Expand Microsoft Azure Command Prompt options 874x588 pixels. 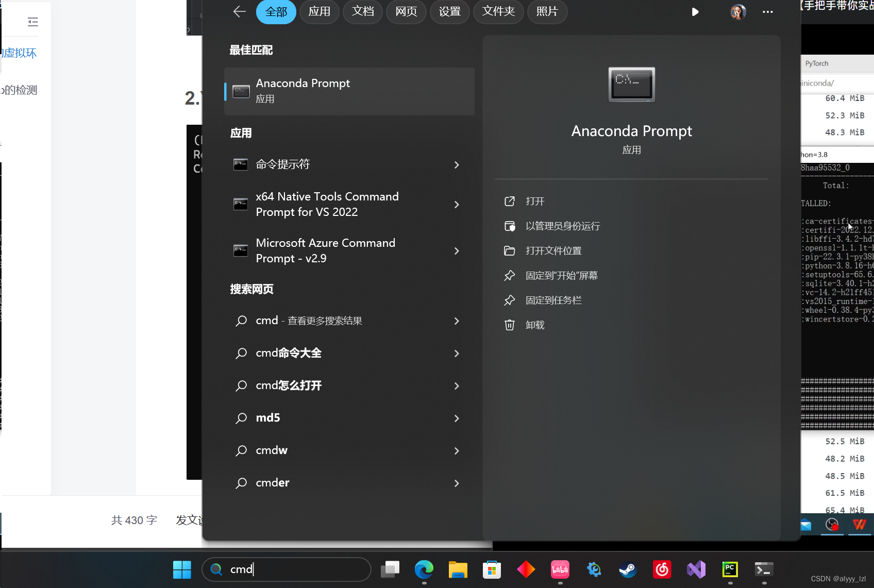click(x=457, y=251)
